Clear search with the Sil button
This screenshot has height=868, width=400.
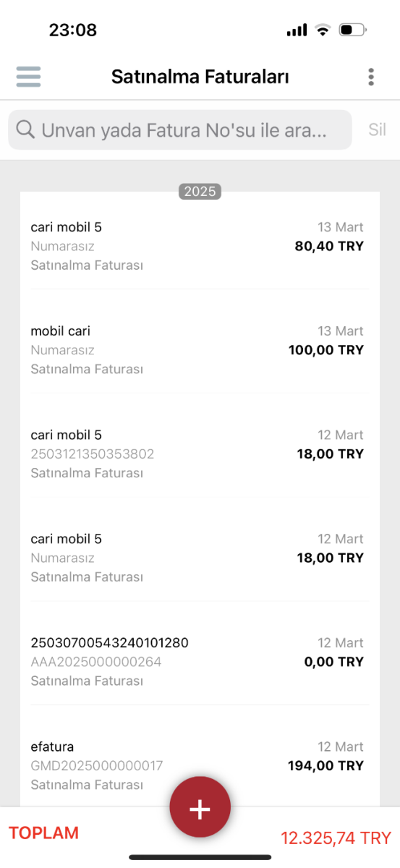coord(378,130)
